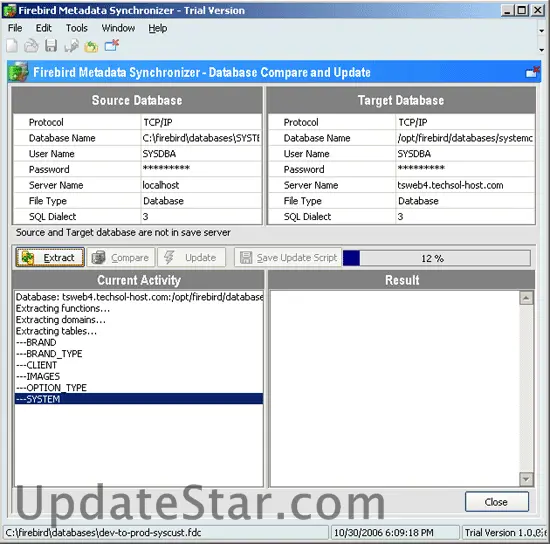Click the New document toolbar icon
The width and height of the screenshot is (550, 544).
click(x=12, y=46)
